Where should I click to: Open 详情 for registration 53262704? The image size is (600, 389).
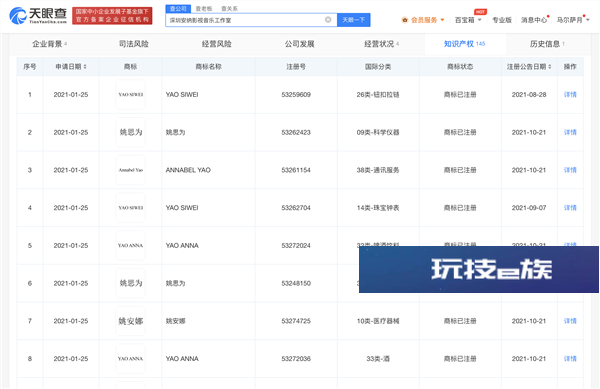(x=570, y=208)
